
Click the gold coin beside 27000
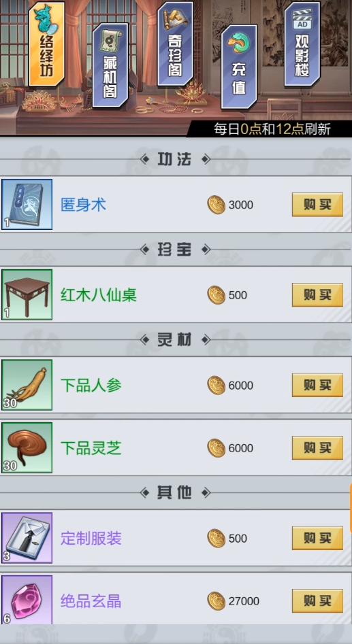coord(217,601)
